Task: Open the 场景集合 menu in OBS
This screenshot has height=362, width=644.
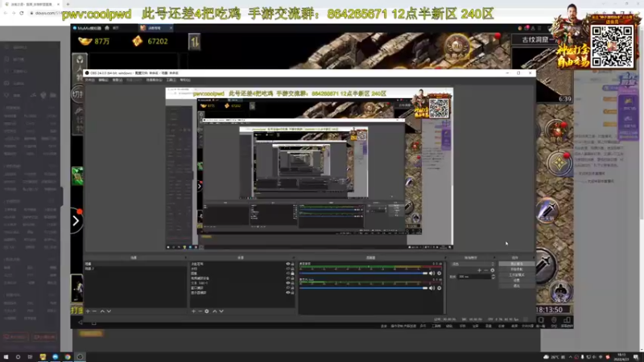Action: (154, 80)
